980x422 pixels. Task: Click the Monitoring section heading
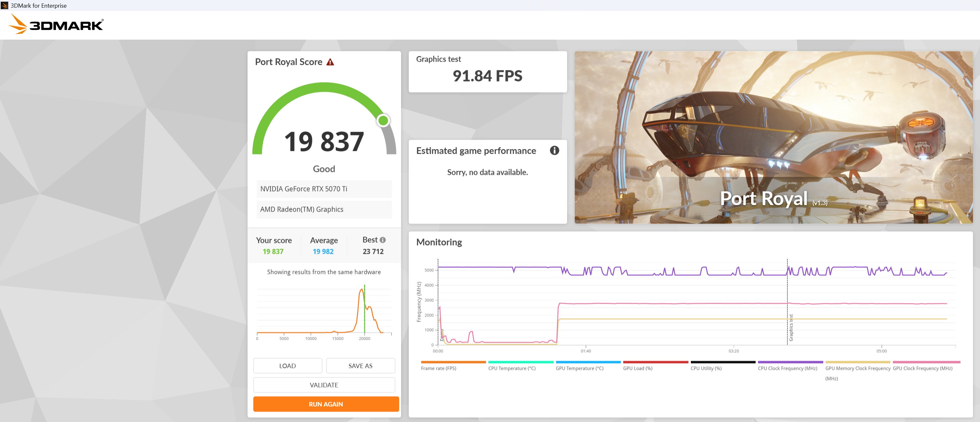[439, 242]
